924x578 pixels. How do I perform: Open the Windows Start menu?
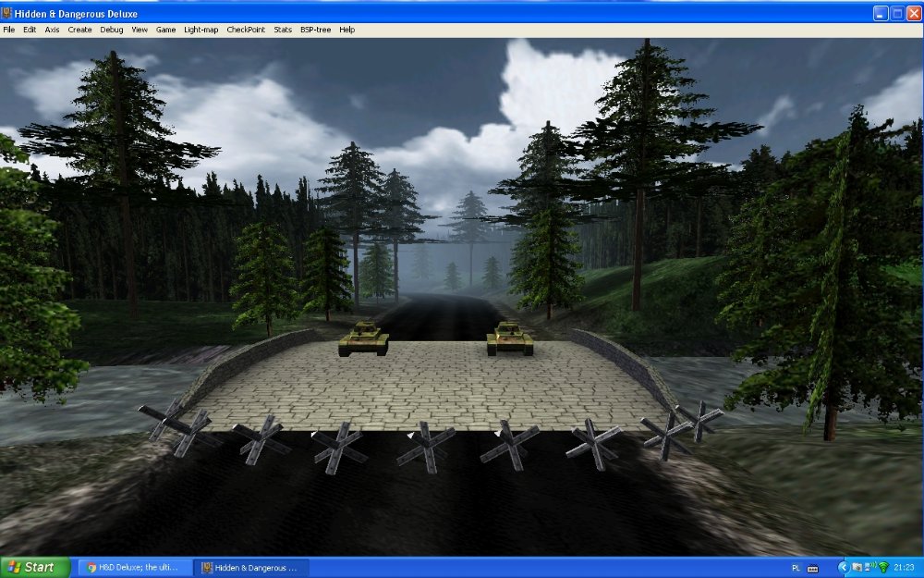tap(35, 568)
